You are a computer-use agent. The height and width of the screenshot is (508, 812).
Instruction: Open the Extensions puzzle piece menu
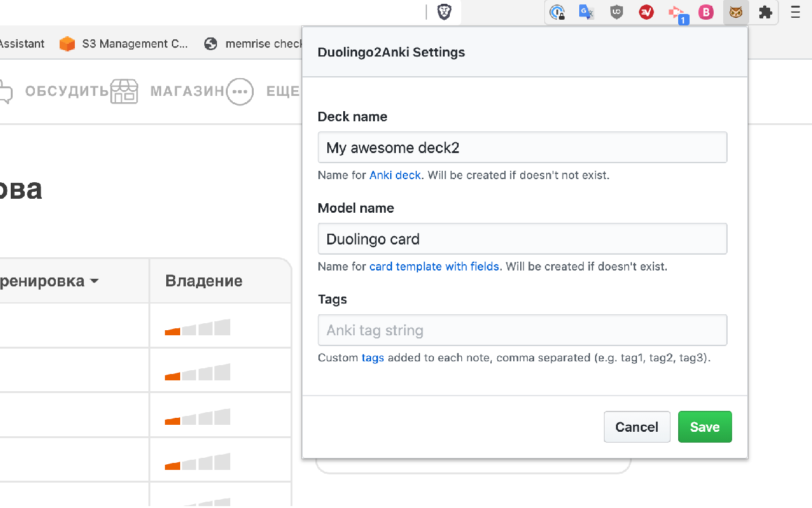(x=766, y=12)
